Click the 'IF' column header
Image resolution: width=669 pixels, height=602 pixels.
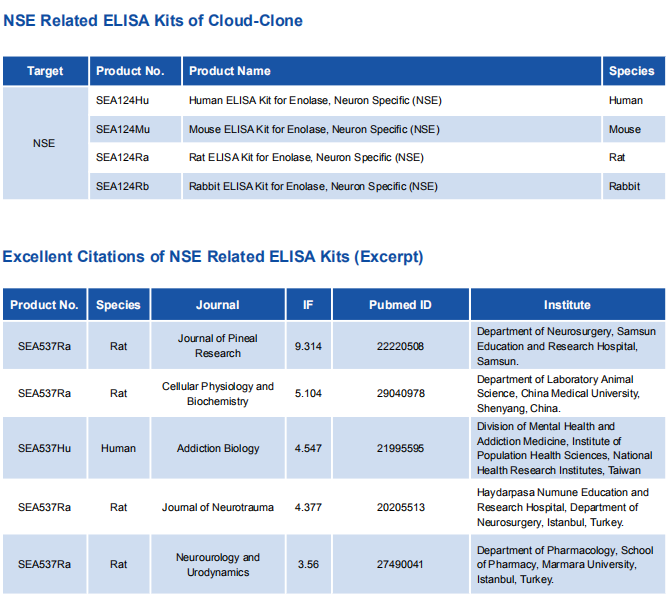[x=308, y=305]
